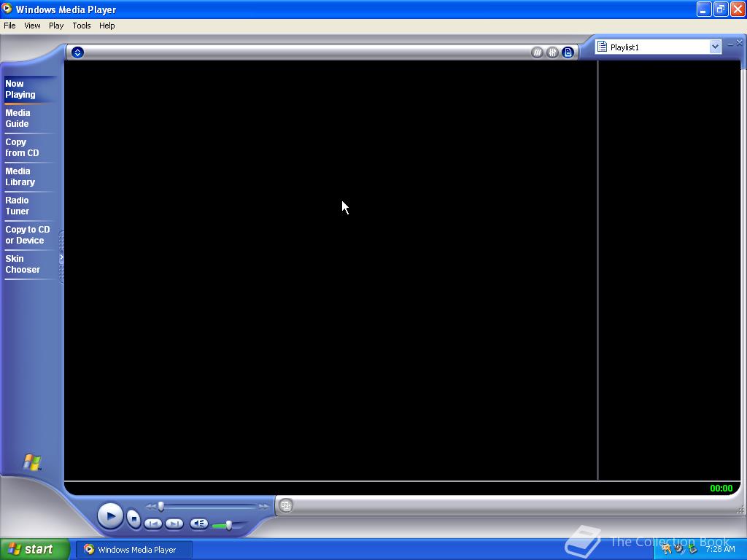
Task: Click the Play button
Action: pyautogui.click(x=111, y=516)
